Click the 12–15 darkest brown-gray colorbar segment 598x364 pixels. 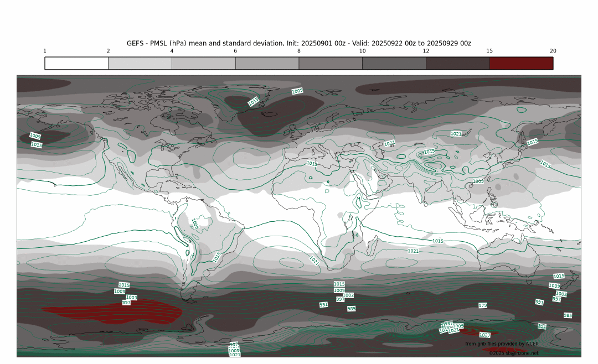point(457,63)
